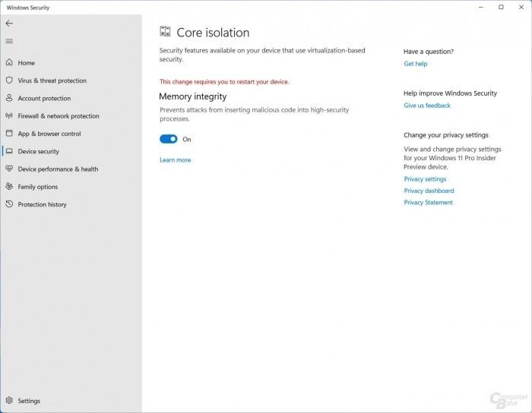Click the Family options people icon

pyautogui.click(x=9, y=186)
